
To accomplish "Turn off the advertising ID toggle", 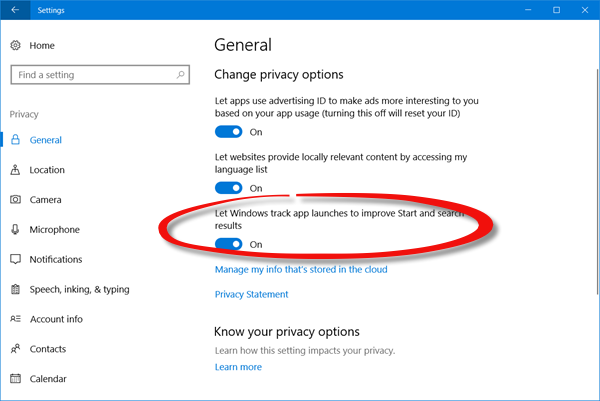I will pyautogui.click(x=229, y=132).
